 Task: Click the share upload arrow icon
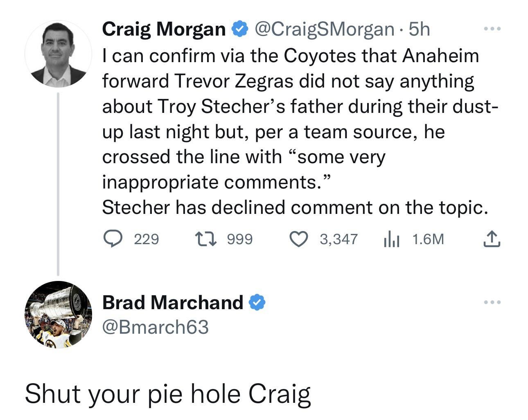tap(491, 239)
